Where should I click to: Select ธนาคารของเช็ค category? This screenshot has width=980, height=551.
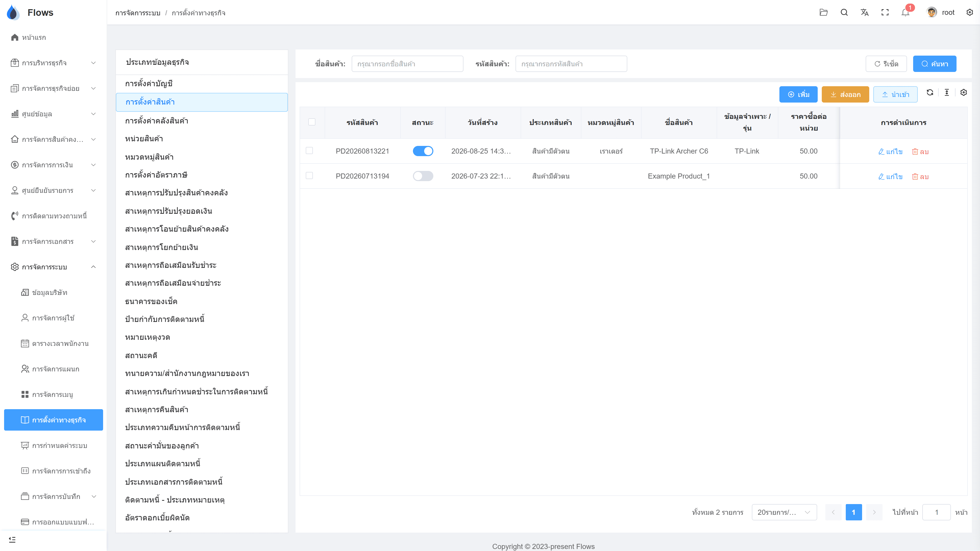(x=202, y=302)
